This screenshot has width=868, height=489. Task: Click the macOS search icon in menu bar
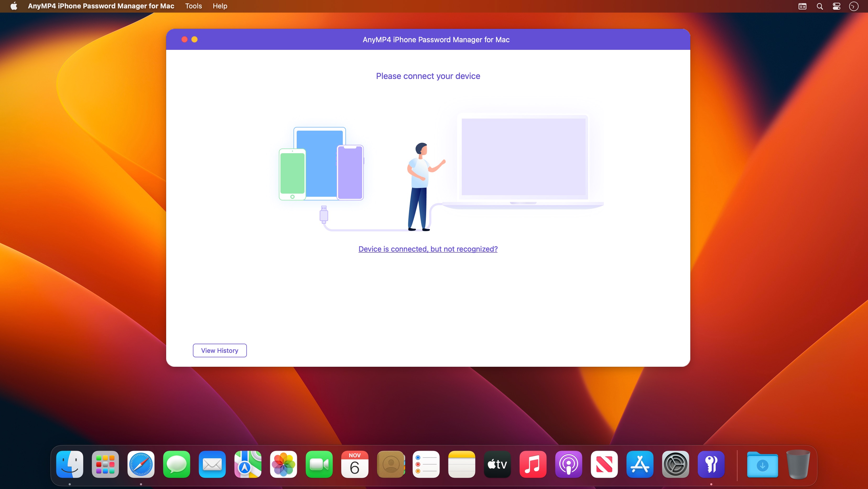tap(820, 7)
